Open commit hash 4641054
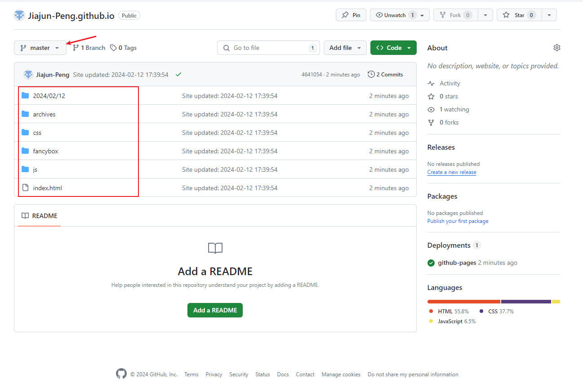 312,75
